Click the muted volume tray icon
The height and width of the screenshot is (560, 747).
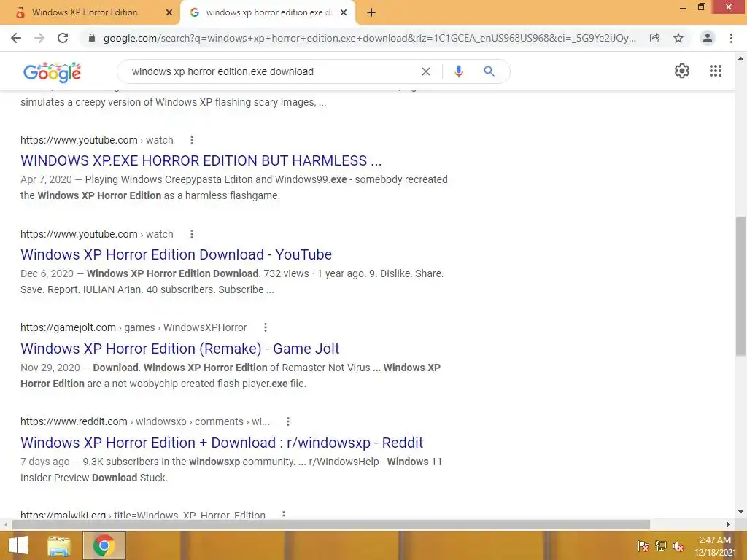(678, 546)
